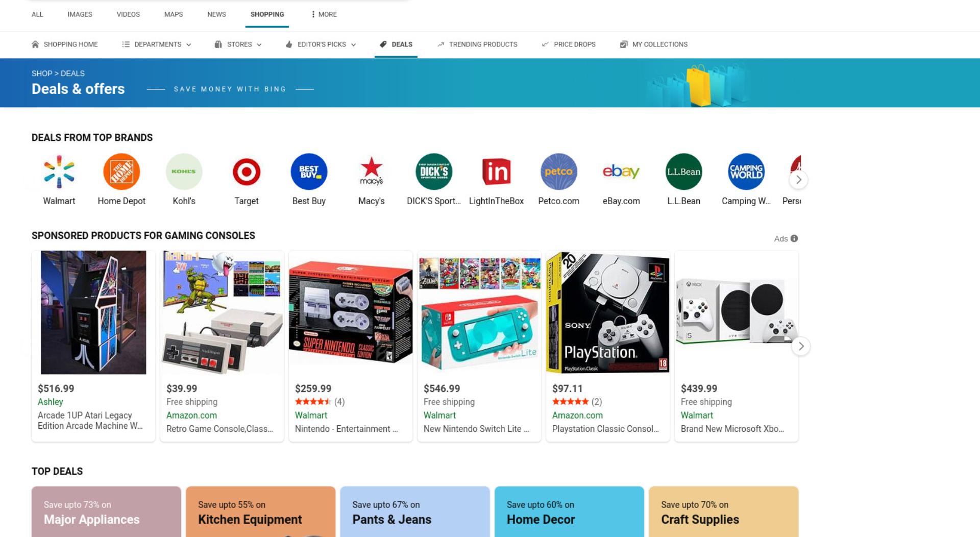
Task: Open Craft Supplies deal card
Action: (x=724, y=511)
